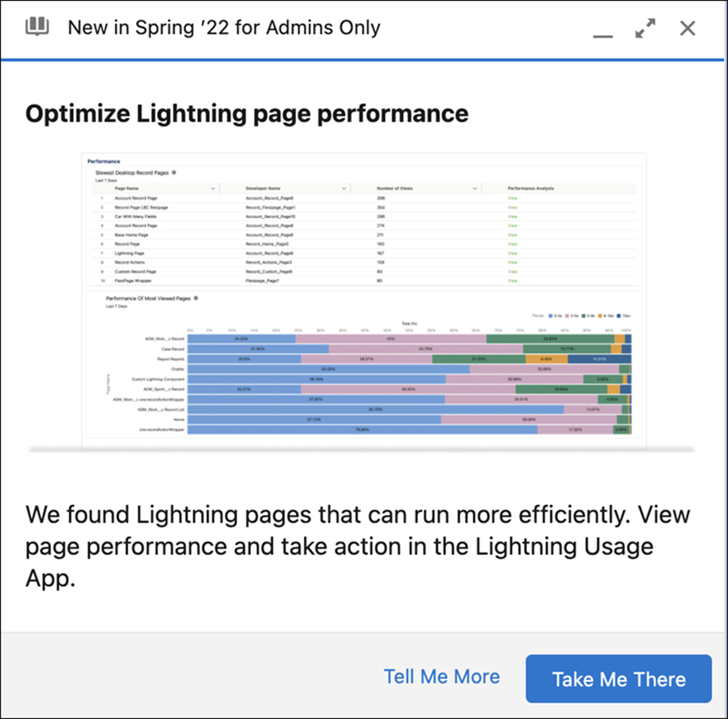Viewport: 728px width, 719px height.
Task: Click info icon beside Performance Of Most Viewed Pages
Action: (x=195, y=298)
